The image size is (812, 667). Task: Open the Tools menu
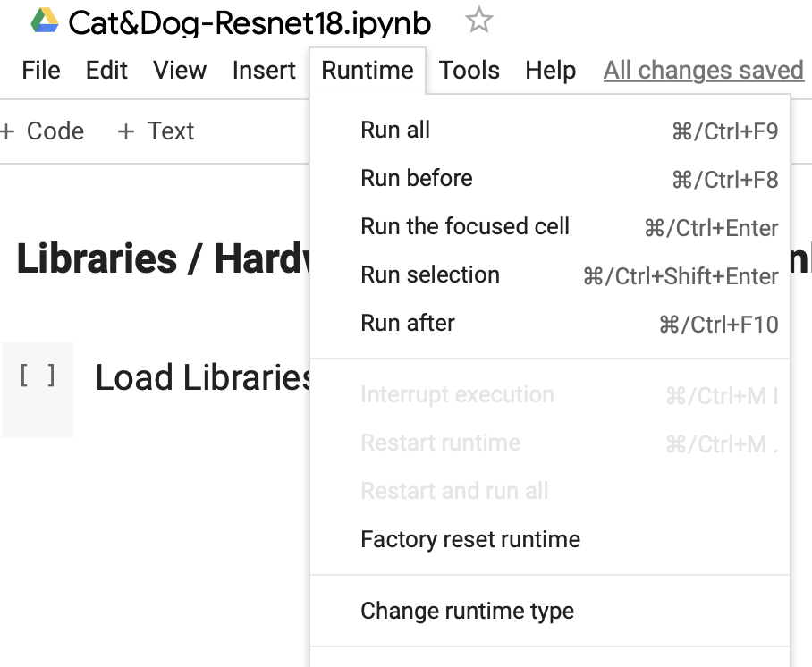[469, 71]
